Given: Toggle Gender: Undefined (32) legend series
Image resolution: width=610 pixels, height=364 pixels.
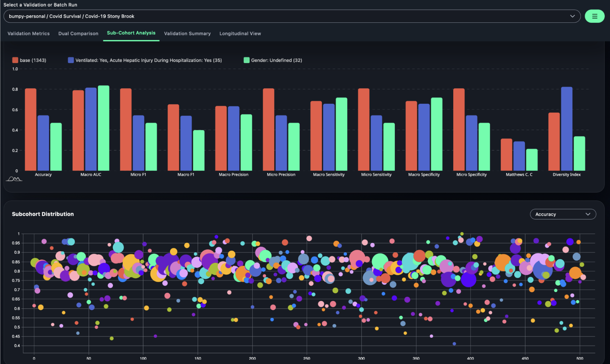Looking at the screenshot, I should (x=276, y=60).
